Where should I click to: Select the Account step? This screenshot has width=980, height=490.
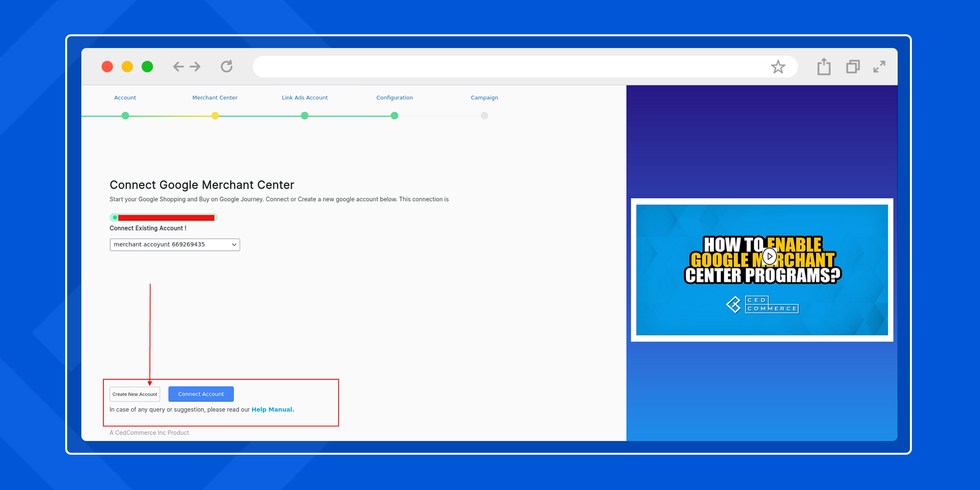(x=125, y=98)
